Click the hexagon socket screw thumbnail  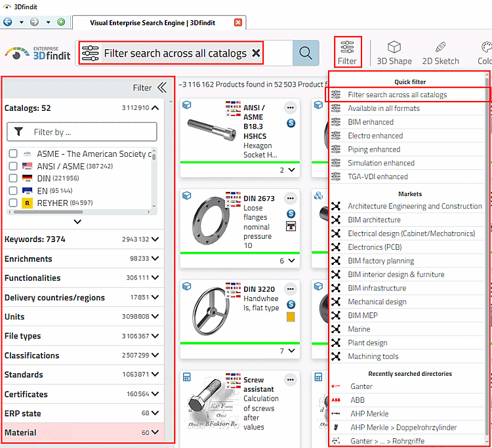pyautogui.click(x=212, y=129)
